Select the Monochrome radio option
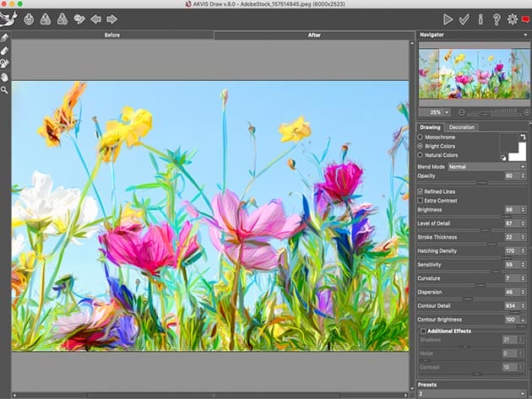Image resolution: width=532 pixels, height=399 pixels. point(421,137)
